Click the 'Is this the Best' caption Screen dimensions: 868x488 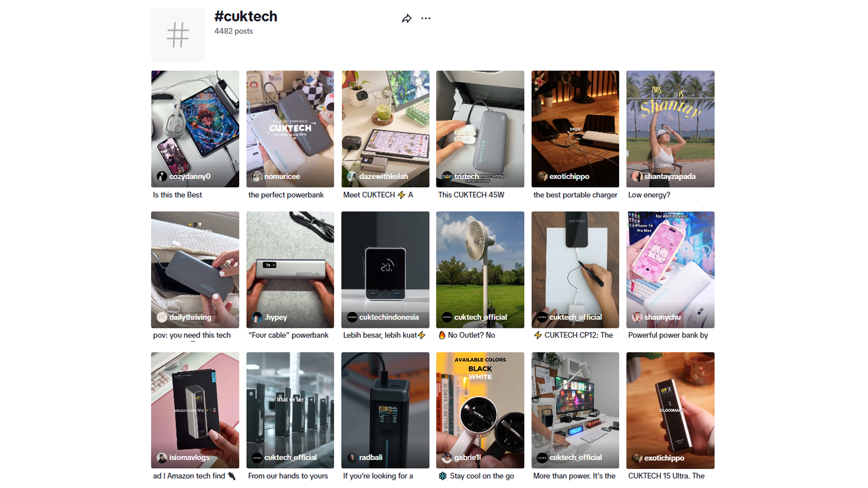click(178, 195)
